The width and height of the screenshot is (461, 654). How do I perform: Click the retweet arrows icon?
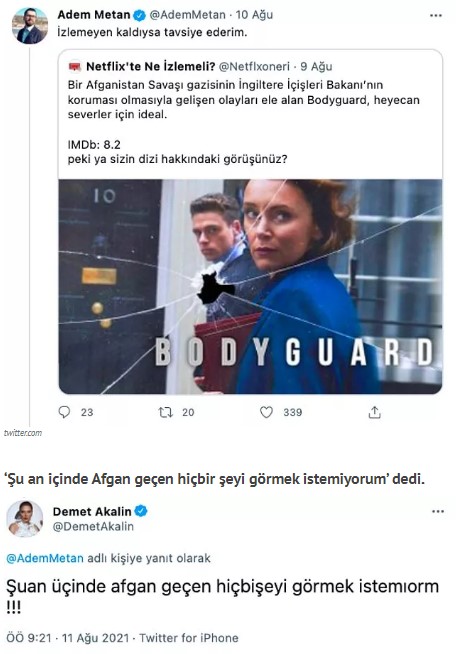coord(166,413)
